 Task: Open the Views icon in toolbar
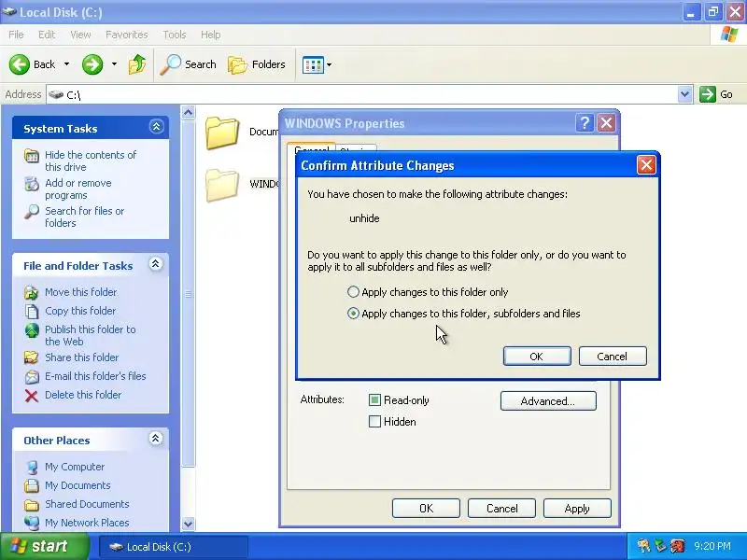[x=313, y=64]
